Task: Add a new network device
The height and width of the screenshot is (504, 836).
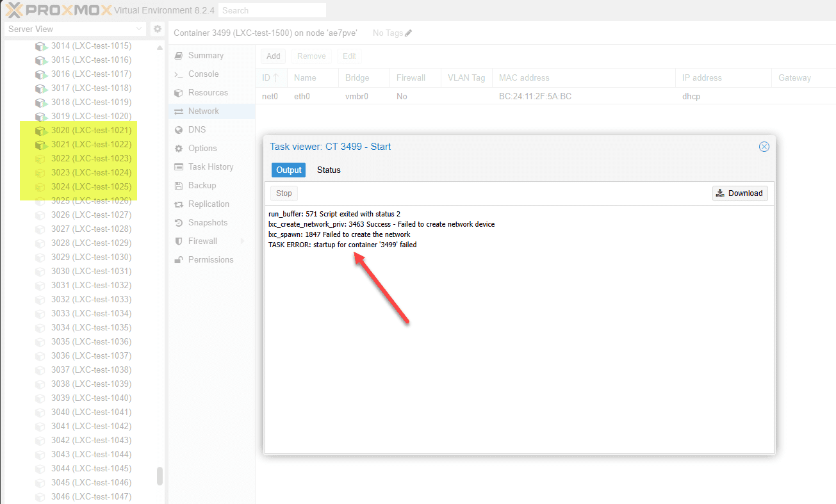Action: click(x=274, y=56)
